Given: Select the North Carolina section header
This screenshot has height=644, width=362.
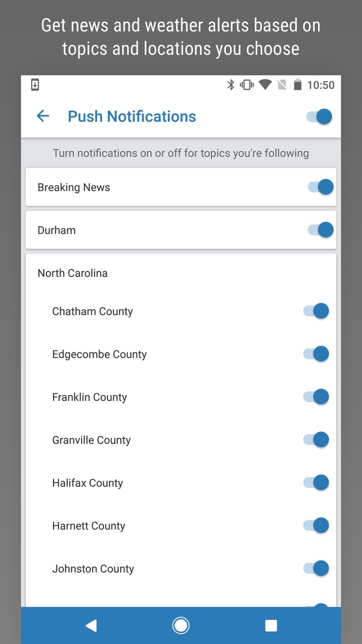Looking at the screenshot, I should point(73,273).
